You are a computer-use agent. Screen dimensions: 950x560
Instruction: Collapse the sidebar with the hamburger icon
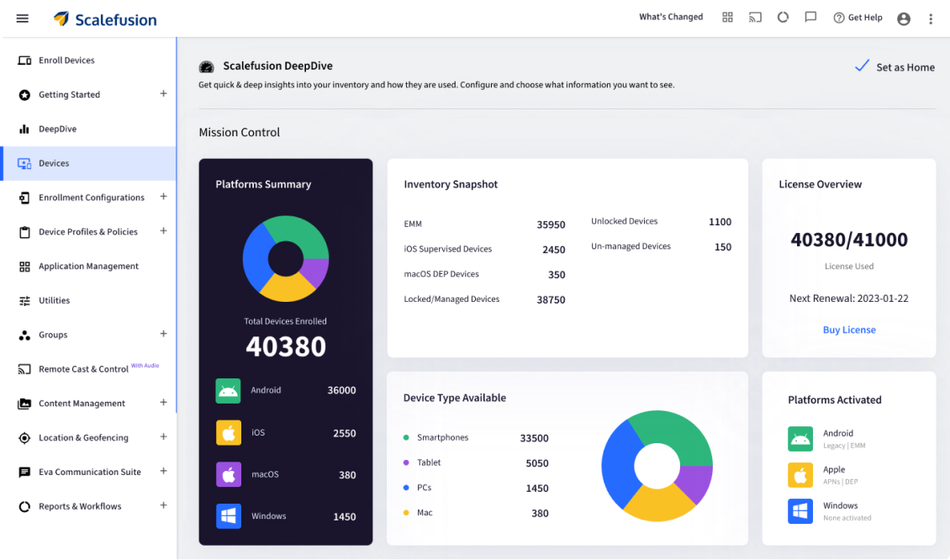click(x=22, y=18)
